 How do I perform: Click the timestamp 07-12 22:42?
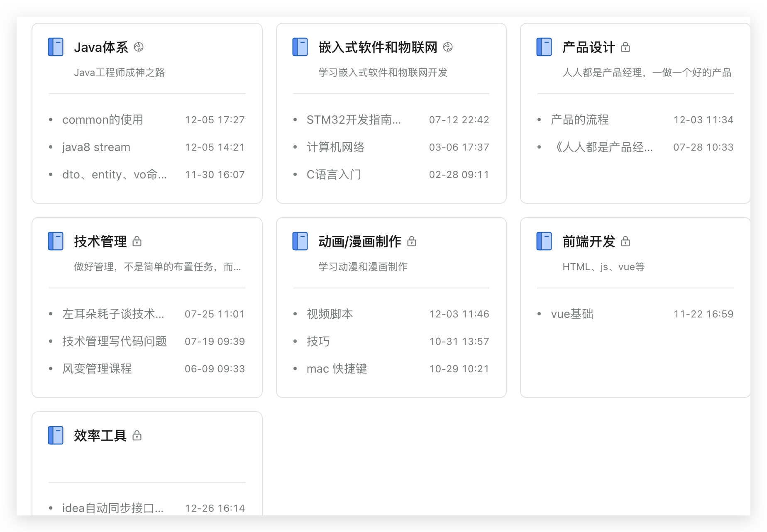[459, 120]
